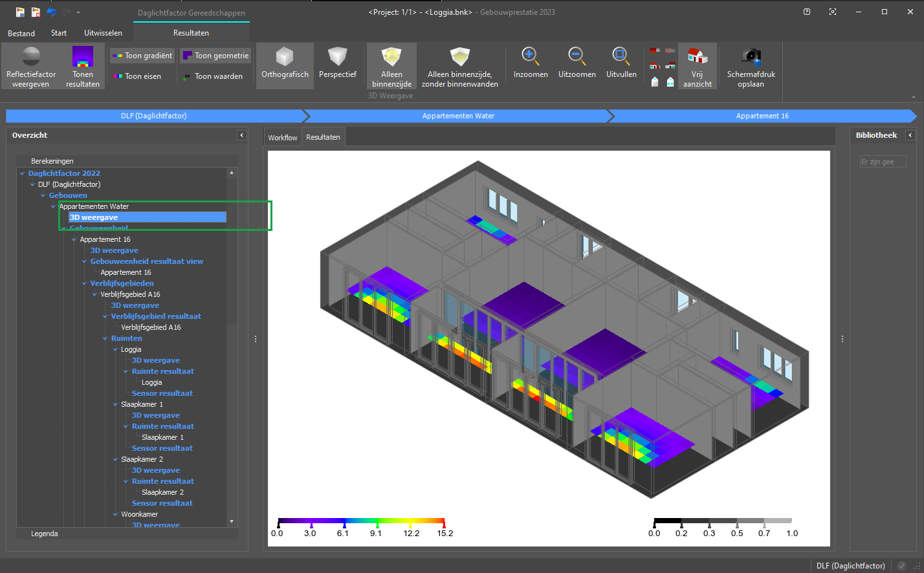Screen dimensions: 924x573
Task: Click the scroll-down arrow in the Berekeningen tree
Action: pyautogui.click(x=232, y=521)
